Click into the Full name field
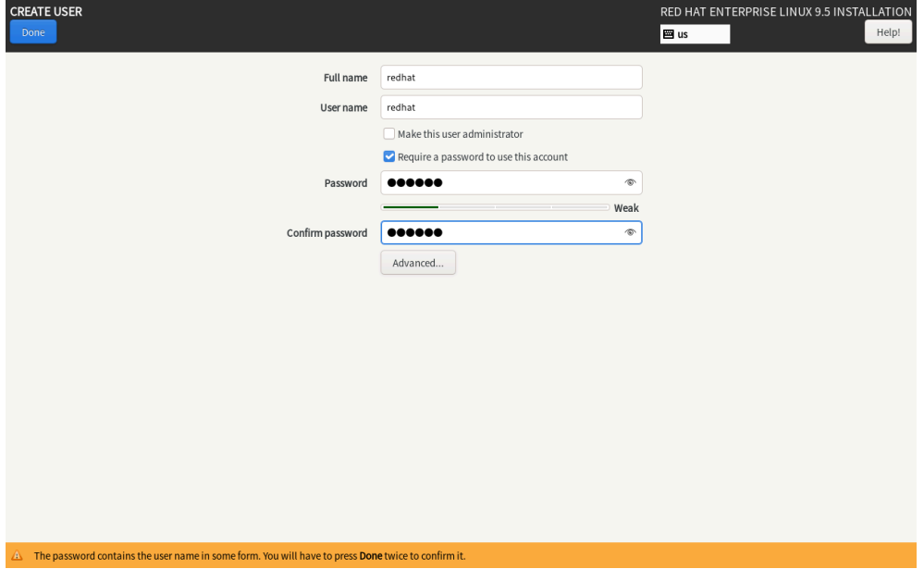 click(511, 77)
